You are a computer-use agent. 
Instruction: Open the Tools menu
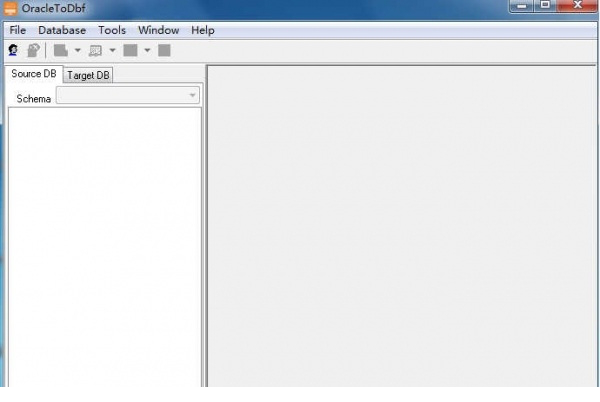(112, 30)
